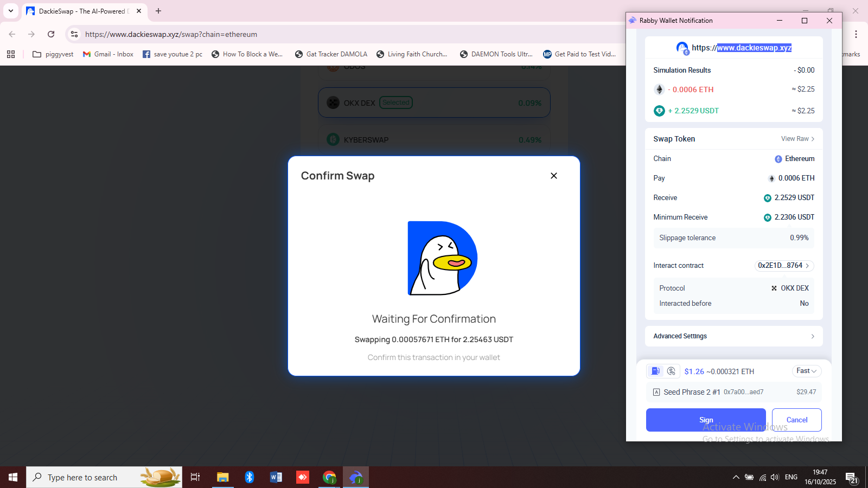The image size is (868, 488).
Task: Close the Confirm Swap dialog
Action: [x=553, y=176]
